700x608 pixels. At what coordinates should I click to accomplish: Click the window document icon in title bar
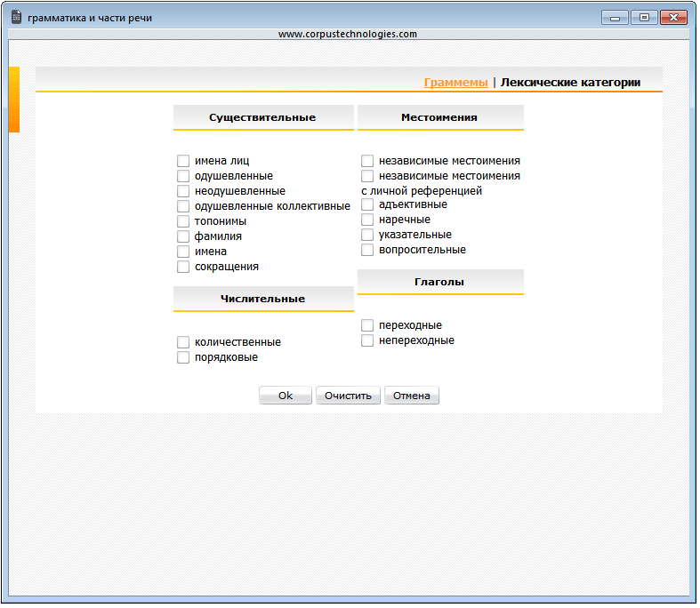tap(17, 17)
